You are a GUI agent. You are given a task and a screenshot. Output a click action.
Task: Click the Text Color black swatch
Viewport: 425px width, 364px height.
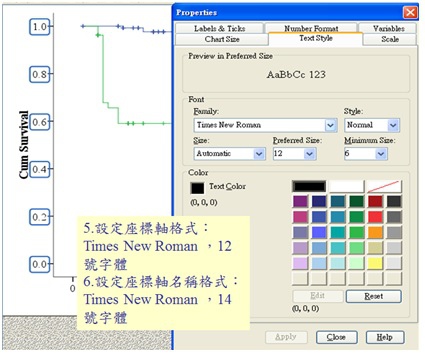197,188
